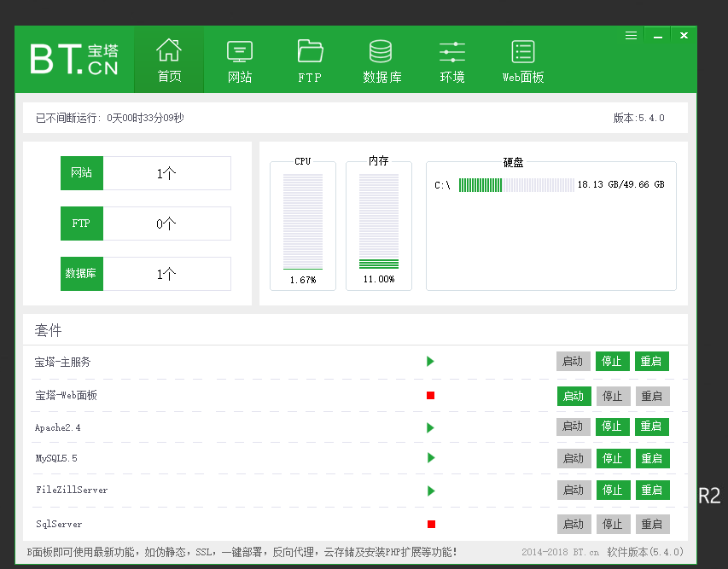Screen dimensions: 728x569
Task: Stop the MySQL5.5 service
Action: (x=614, y=459)
